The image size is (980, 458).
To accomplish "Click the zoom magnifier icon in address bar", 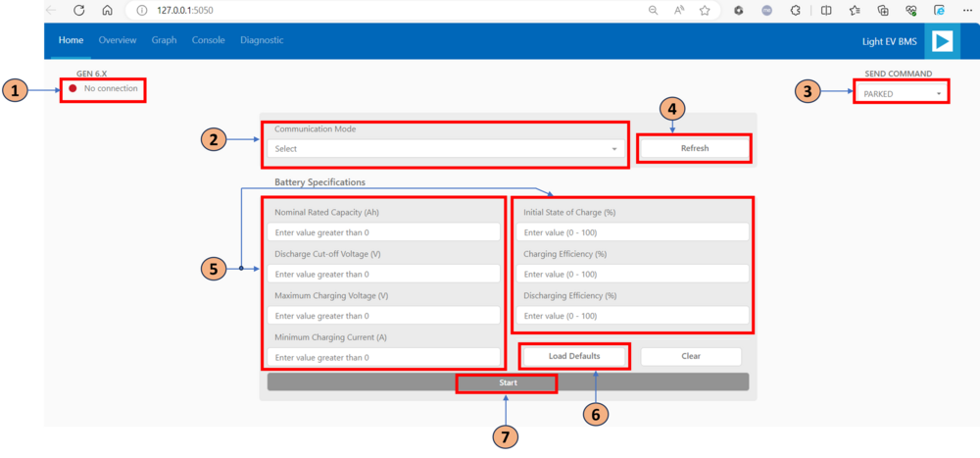I will click(654, 10).
